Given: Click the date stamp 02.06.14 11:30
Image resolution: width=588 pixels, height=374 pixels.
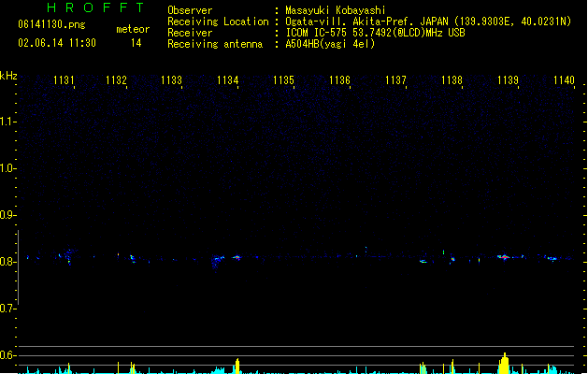Looking at the screenshot, I should click(57, 43).
